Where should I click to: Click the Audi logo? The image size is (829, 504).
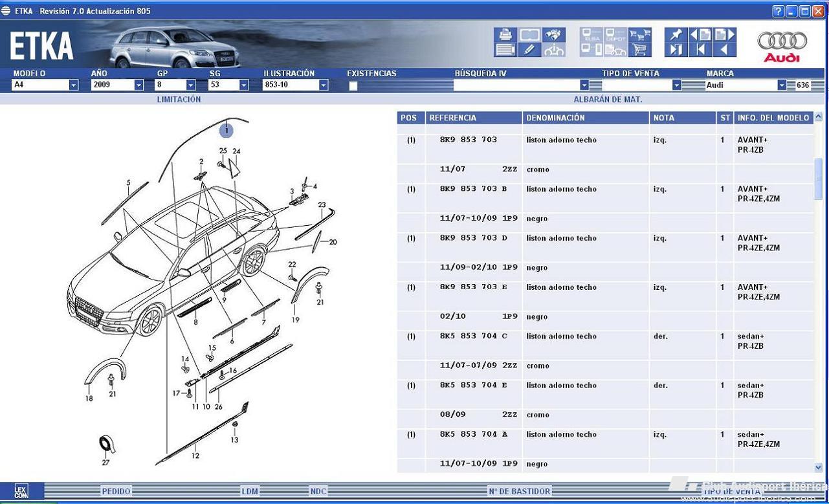point(782,47)
